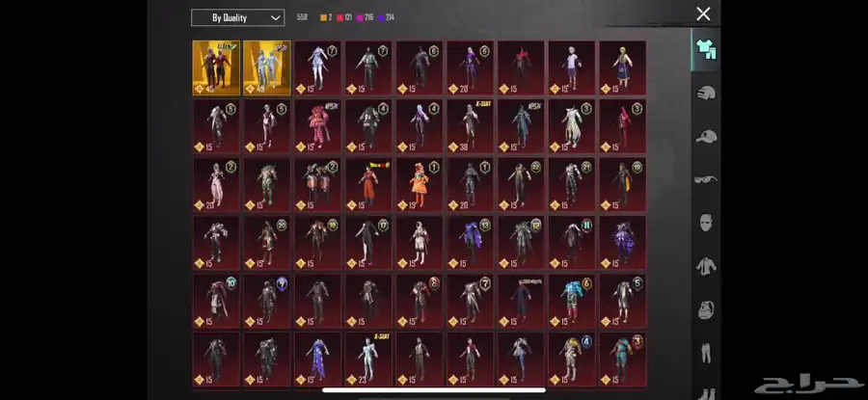
Task: Select the teal outfit with red badge 3
Action: [x=622, y=359]
